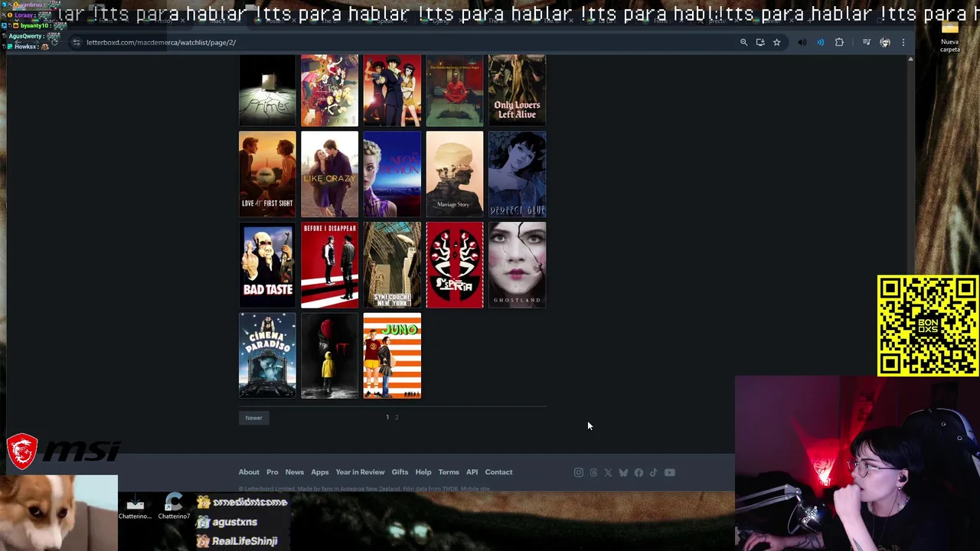Click the install app icon in address bar
This screenshot has width=980, height=551.
pos(760,42)
